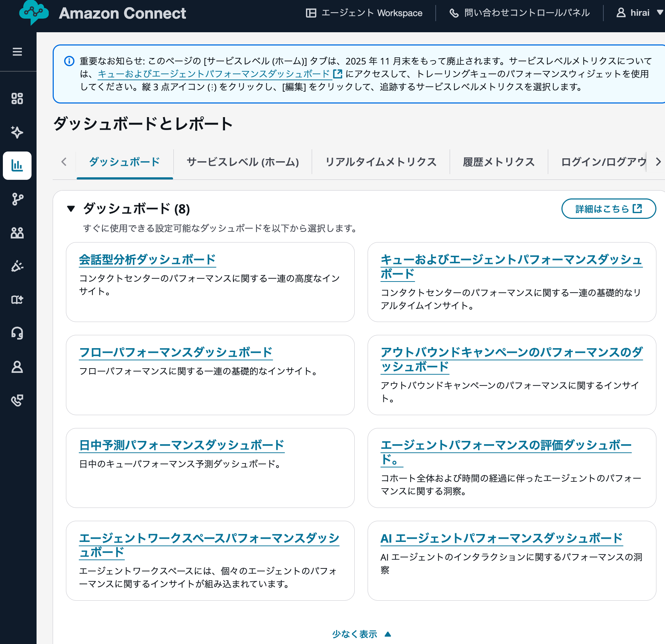Click the info icon in the notice banner
This screenshot has width=665, height=644.
click(x=69, y=61)
